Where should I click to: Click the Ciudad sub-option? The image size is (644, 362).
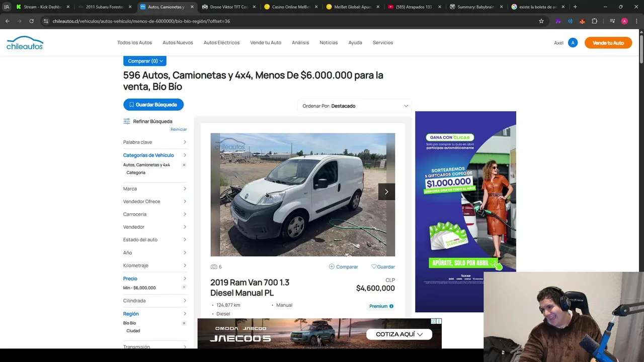click(133, 331)
